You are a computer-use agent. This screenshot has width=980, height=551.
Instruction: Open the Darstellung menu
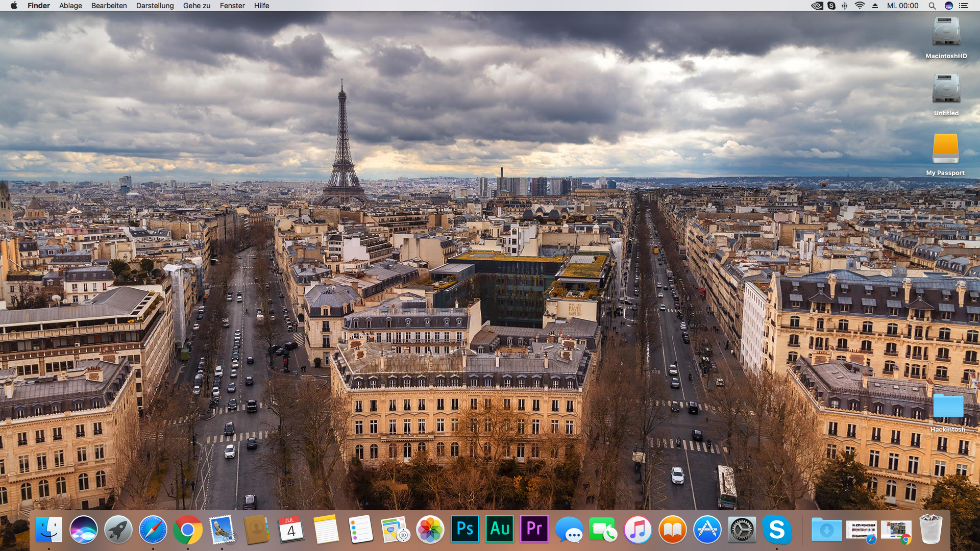point(155,6)
